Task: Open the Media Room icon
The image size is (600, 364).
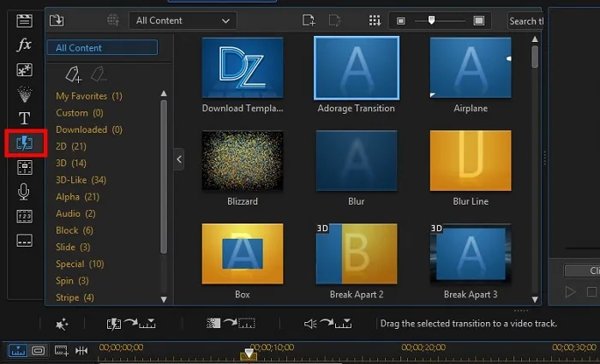Action: pyautogui.click(x=25, y=21)
